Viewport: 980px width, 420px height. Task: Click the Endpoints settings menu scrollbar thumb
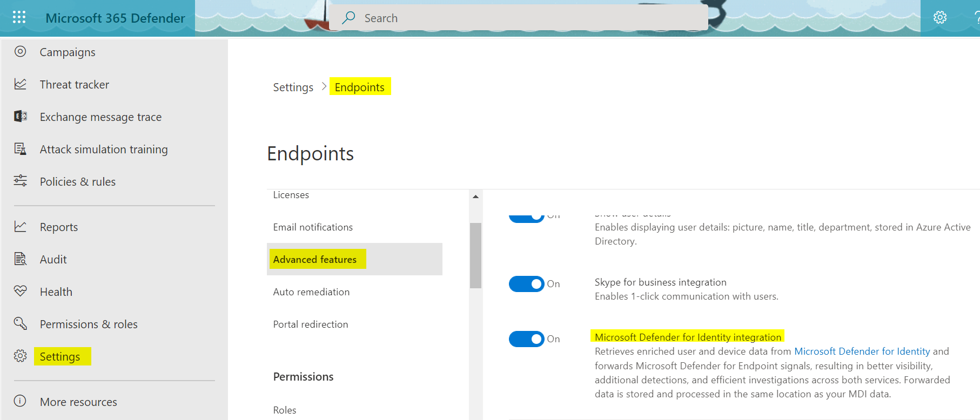(x=475, y=255)
